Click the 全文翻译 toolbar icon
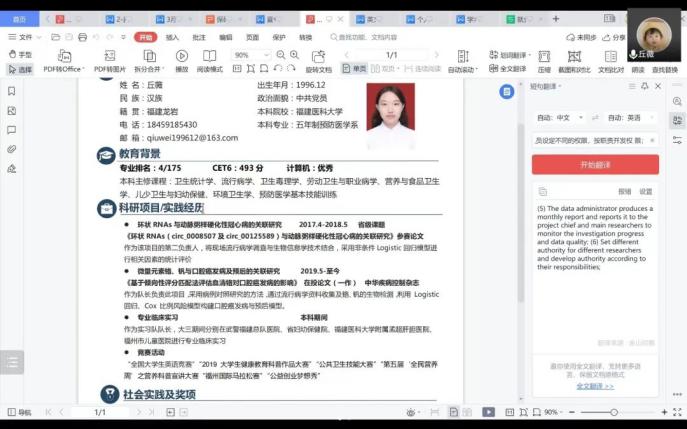This screenshot has width=687, height=429. pos(507,69)
